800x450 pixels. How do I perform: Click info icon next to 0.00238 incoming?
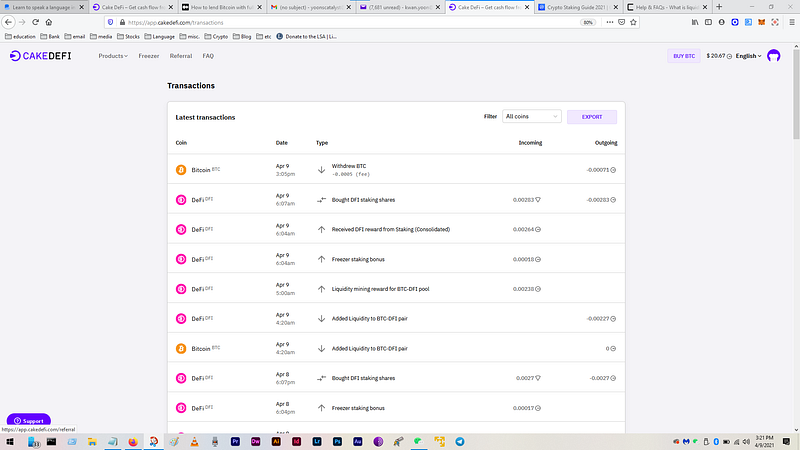(538, 289)
